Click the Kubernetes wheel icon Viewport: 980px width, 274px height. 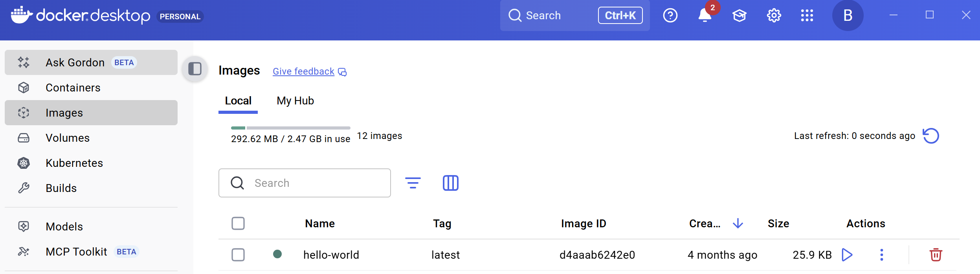pos(24,163)
